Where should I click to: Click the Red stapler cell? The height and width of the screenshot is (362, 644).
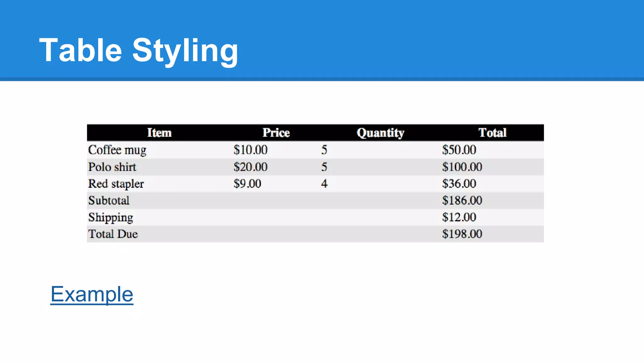click(x=116, y=184)
